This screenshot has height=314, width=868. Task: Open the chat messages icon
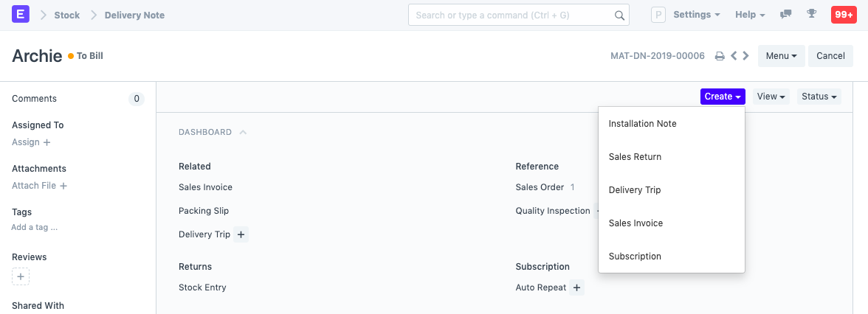786,15
